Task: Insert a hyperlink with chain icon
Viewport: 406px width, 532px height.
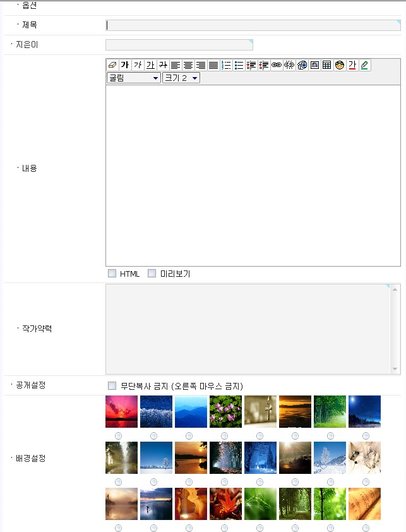Action: (x=277, y=65)
